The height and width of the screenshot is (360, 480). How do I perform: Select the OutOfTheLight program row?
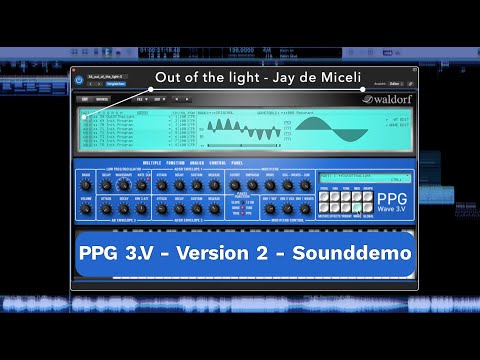click(x=126, y=117)
